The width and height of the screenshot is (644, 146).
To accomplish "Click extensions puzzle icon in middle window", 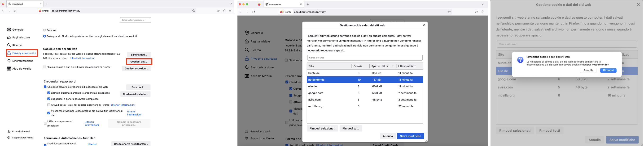I will [x=483, y=12].
